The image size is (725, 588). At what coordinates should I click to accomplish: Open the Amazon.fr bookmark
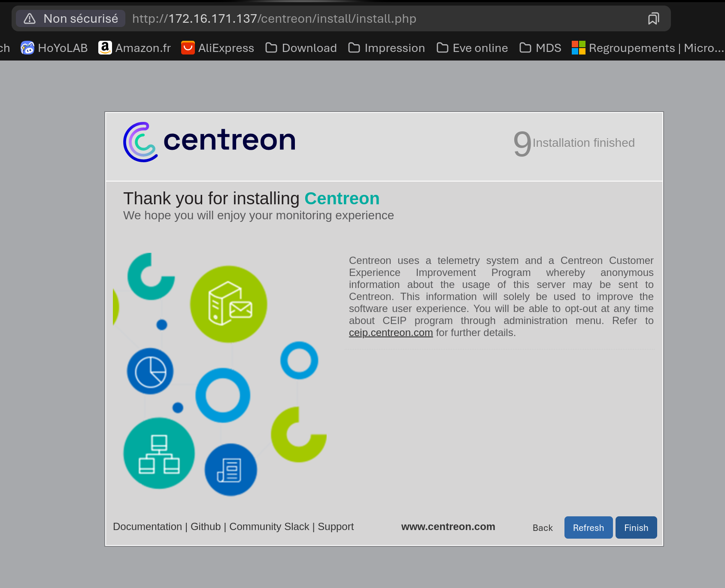[x=134, y=48]
